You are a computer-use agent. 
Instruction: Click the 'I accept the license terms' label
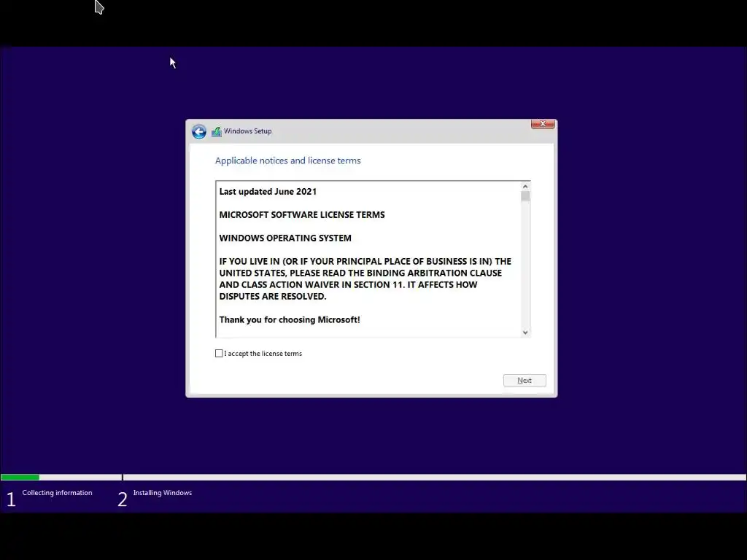[263, 354]
